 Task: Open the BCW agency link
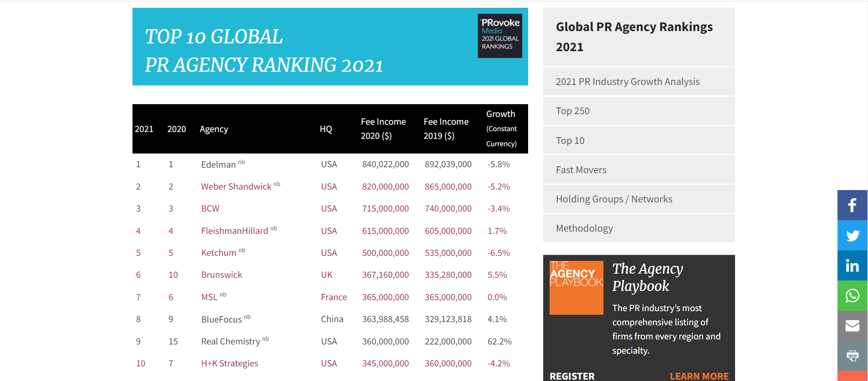pos(210,208)
